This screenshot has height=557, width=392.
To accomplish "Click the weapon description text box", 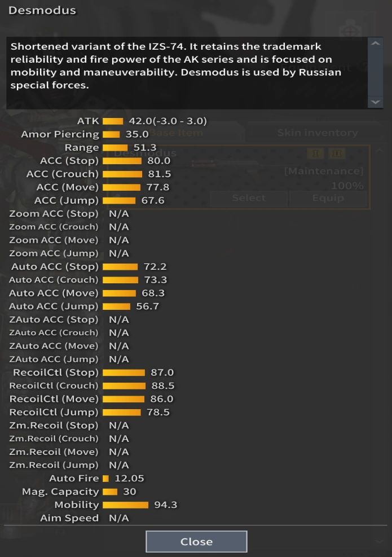I will pos(186,72).
